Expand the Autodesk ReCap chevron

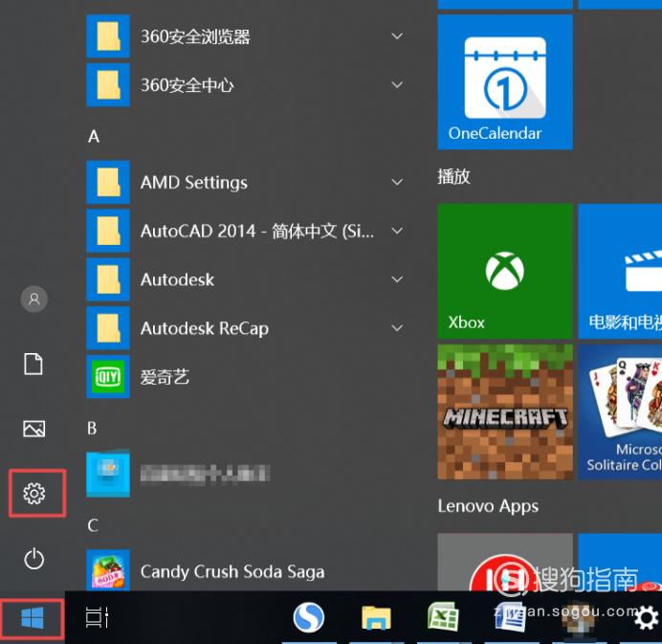point(397,327)
